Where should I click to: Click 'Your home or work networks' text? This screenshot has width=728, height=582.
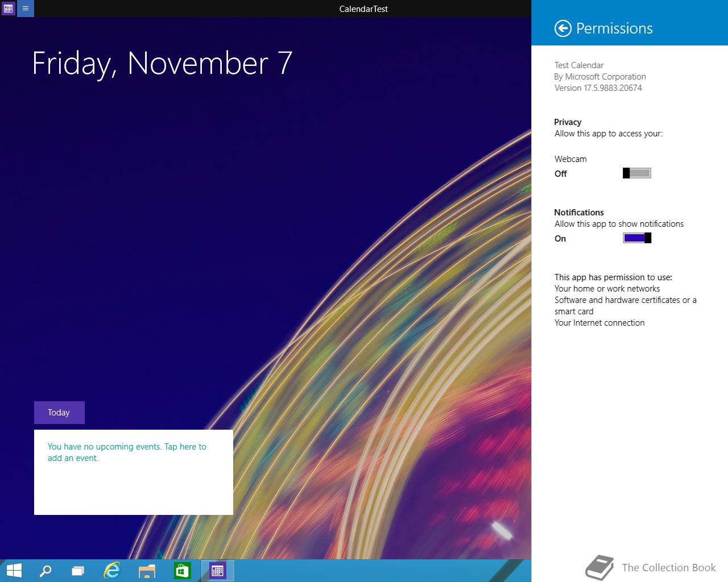point(607,289)
